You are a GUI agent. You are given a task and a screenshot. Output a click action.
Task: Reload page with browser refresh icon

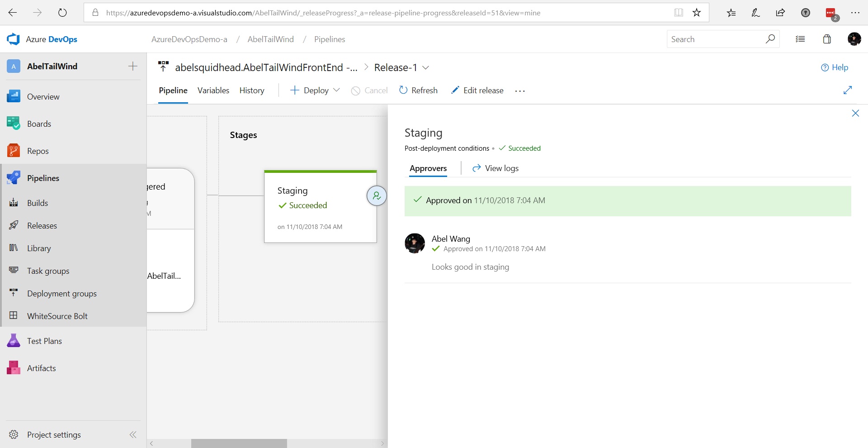[62, 13]
